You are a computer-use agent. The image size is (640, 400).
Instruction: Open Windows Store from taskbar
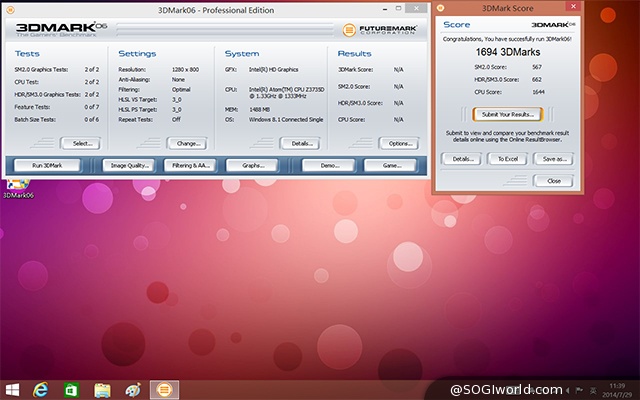tap(71, 390)
